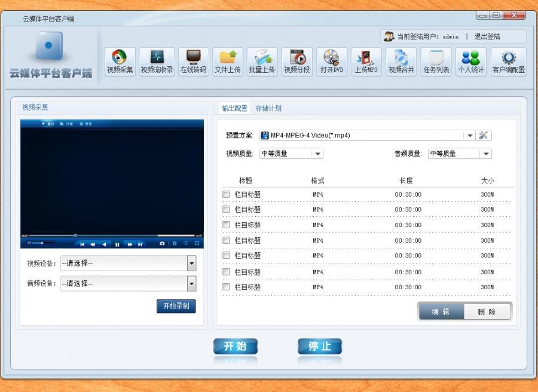The width and height of the screenshot is (538, 392).
Task: Click the preset settings wrench icon
Action: [484, 135]
